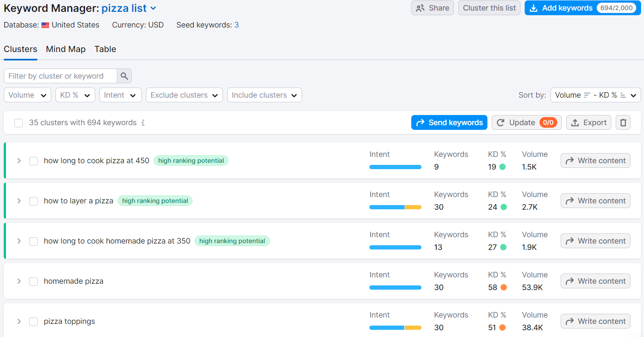Click the Update button
644x337 pixels.
(526, 123)
